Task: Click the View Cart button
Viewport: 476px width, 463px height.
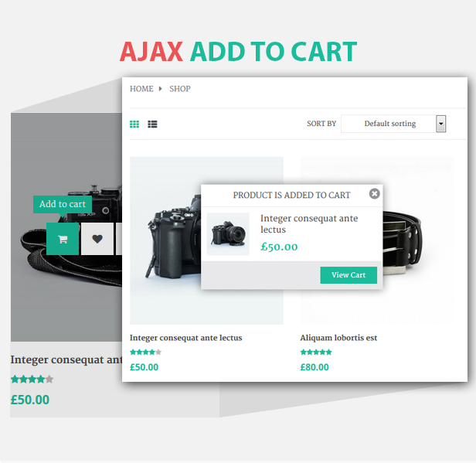Action: point(348,275)
